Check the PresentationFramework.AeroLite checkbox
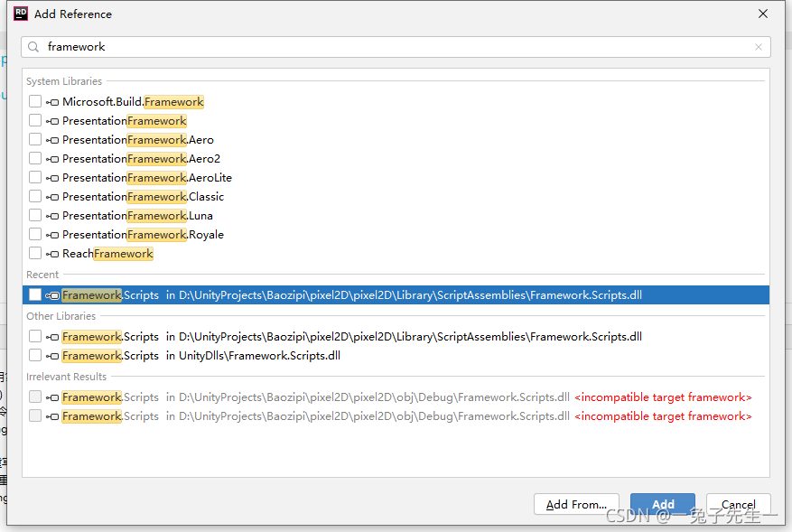792x532 pixels. click(x=35, y=178)
